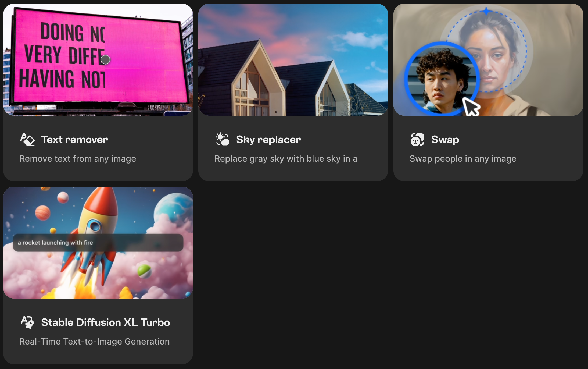
Task: Click the gray eraser brush dot on billboard
Action: pos(105,60)
